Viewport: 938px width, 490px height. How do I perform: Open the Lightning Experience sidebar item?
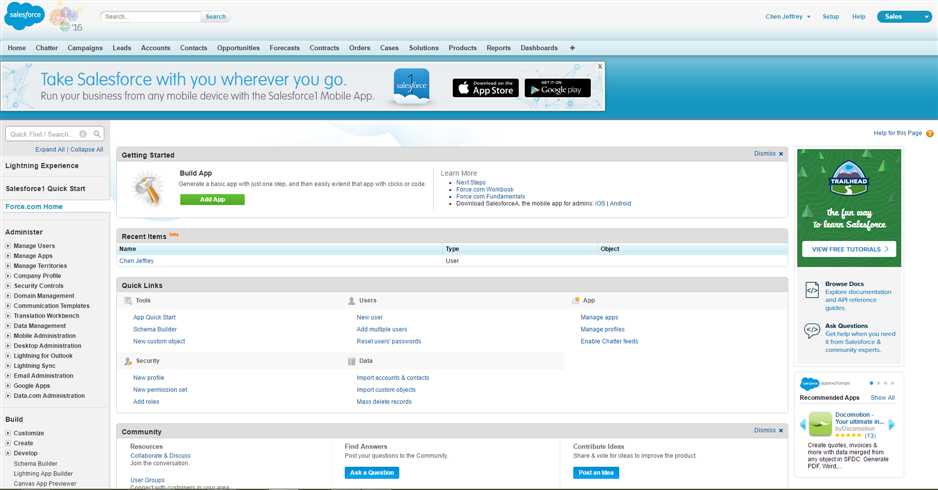click(42, 166)
